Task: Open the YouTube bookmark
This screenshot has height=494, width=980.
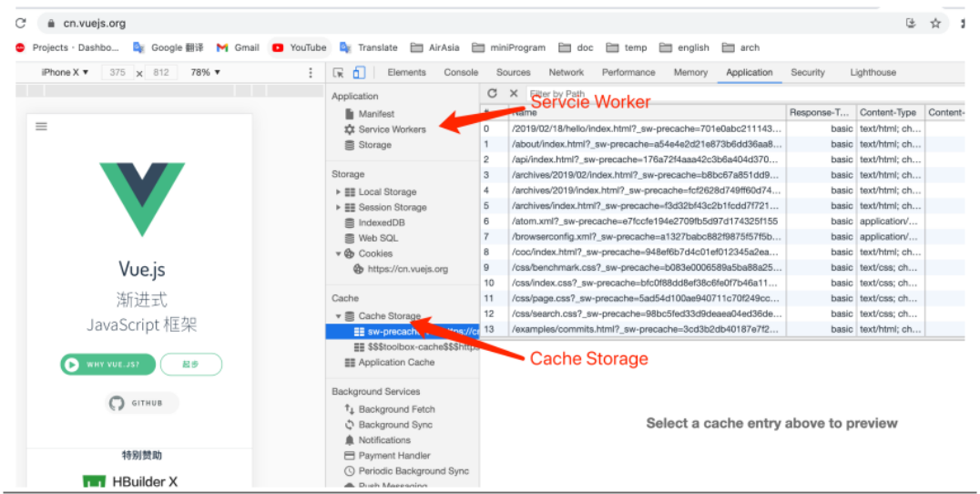Action: tap(300, 47)
